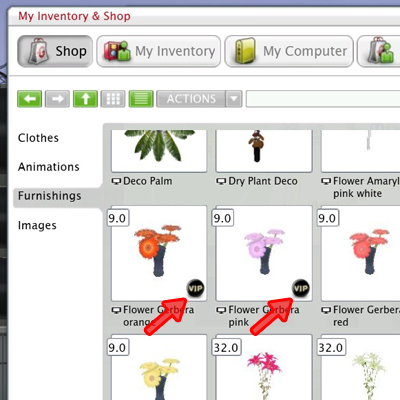Click VIP badge on Flower Gerbera orange

coord(196,288)
